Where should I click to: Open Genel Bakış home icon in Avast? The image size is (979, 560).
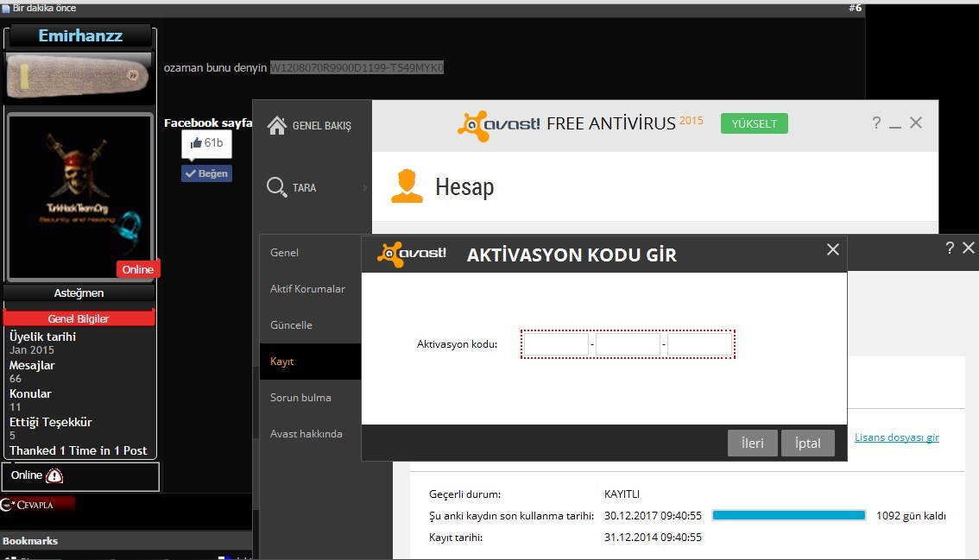[x=276, y=125]
